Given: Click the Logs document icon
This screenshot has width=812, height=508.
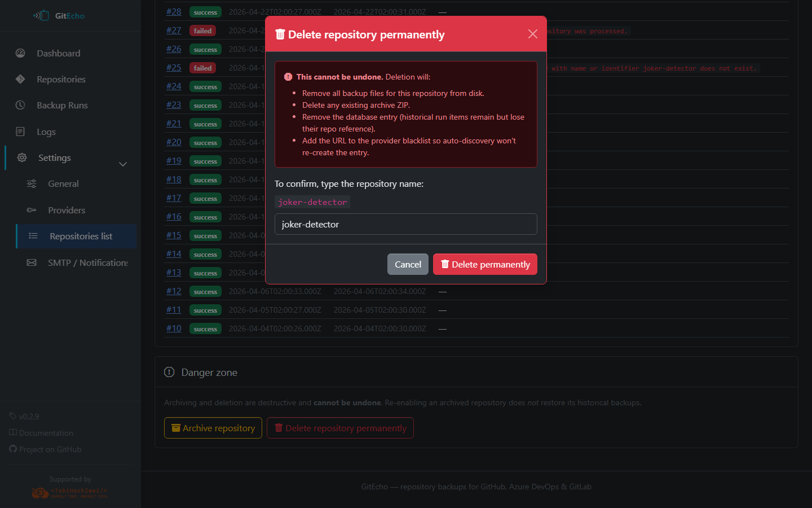Looking at the screenshot, I should [20, 132].
